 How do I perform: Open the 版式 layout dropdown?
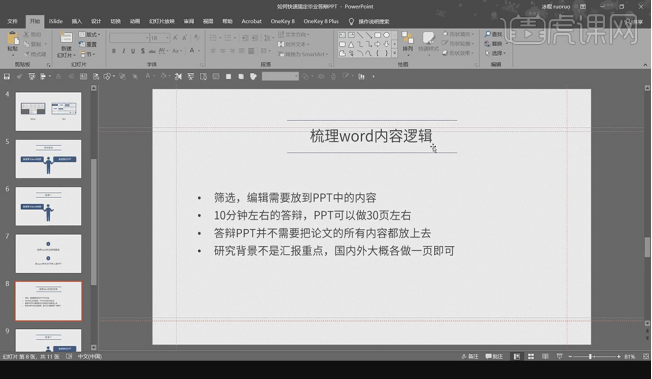(x=89, y=35)
